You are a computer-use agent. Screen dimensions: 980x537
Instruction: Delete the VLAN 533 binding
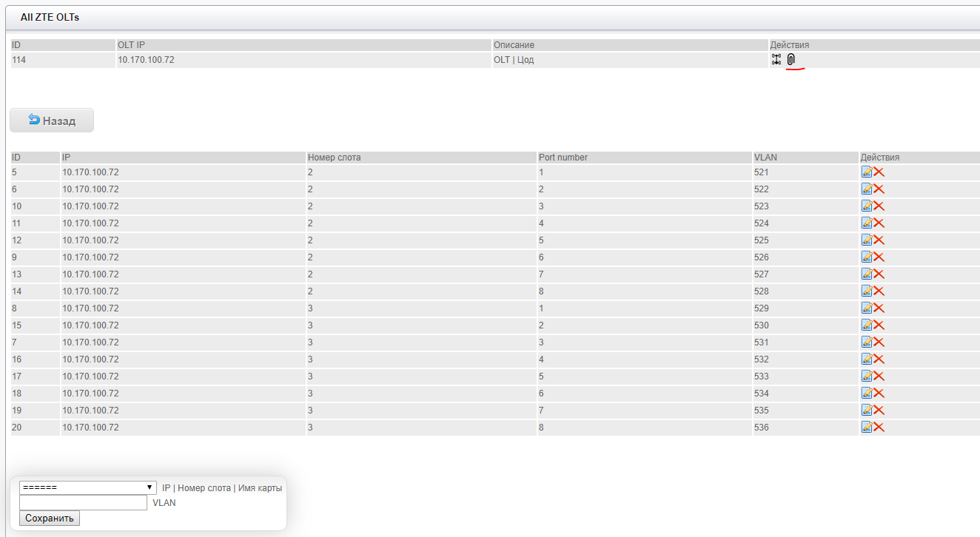pos(879,376)
